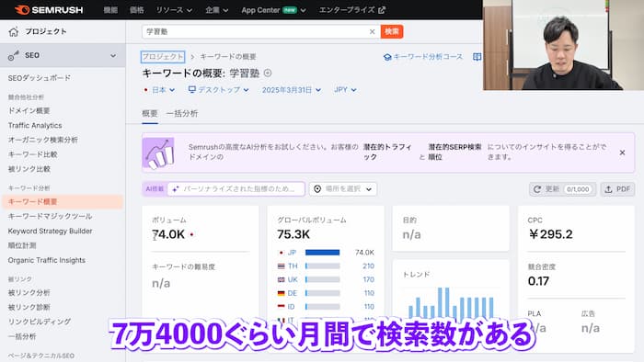
Task: Click the Semrush logo
Action: (49, 10)
